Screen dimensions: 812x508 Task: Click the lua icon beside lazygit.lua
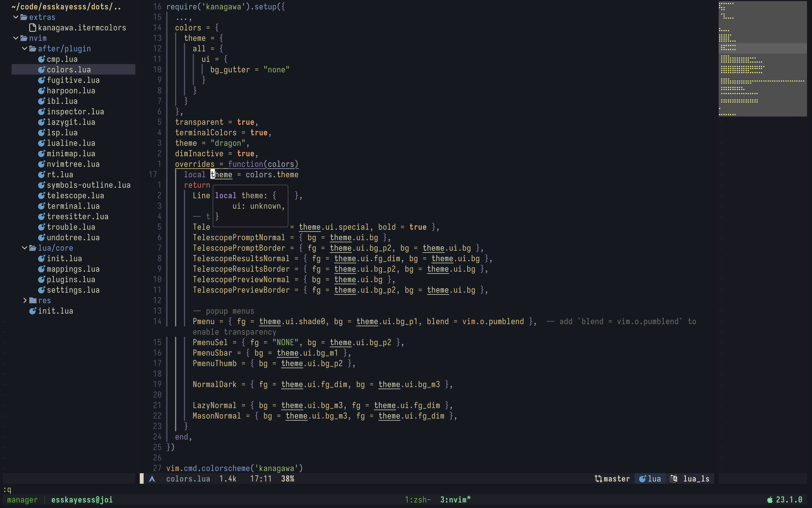(41, 122)
